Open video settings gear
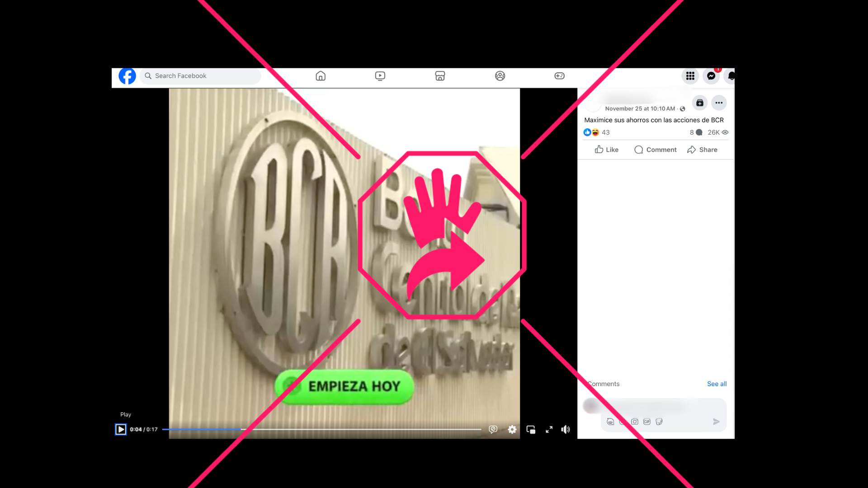This screenshot has height=488, width=868. [512, 429]
